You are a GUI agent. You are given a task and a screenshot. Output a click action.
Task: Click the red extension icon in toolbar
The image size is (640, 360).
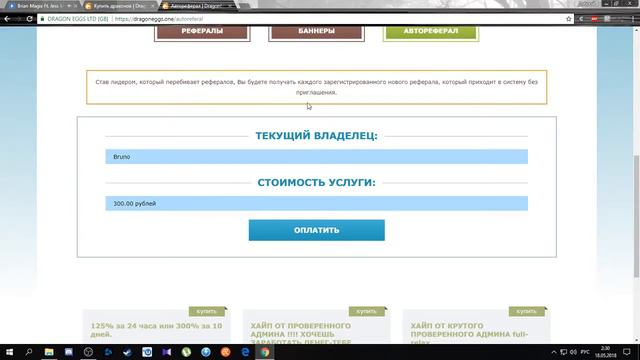tap(594, 19)
